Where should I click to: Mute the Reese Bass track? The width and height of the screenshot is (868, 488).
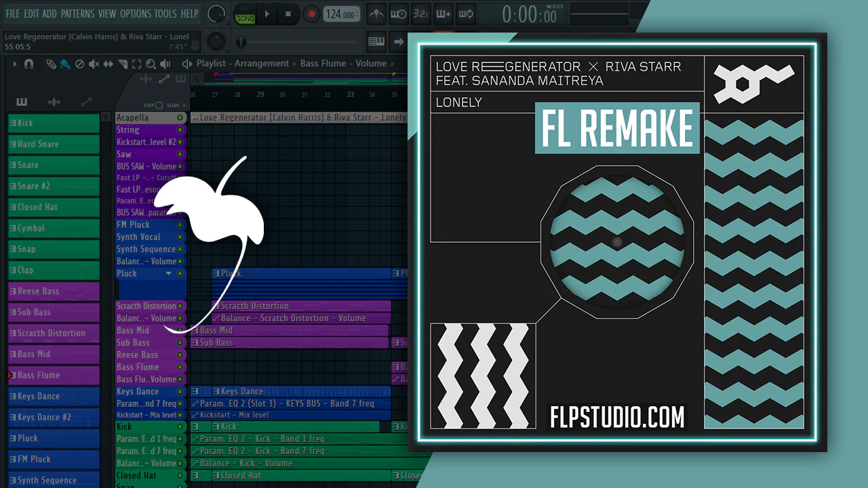(180, 355)
